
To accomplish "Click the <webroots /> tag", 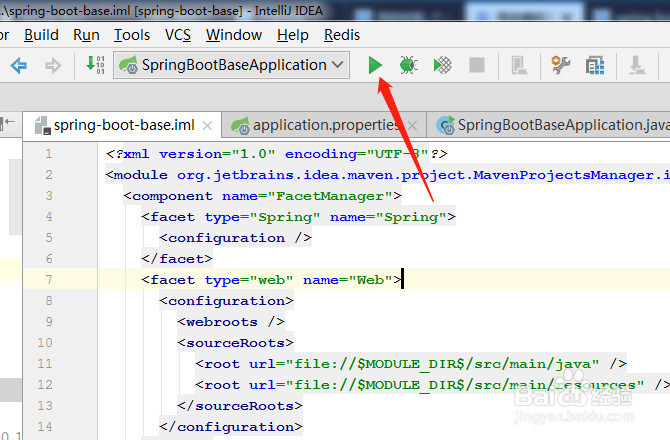I will click(x=231, y=322).
